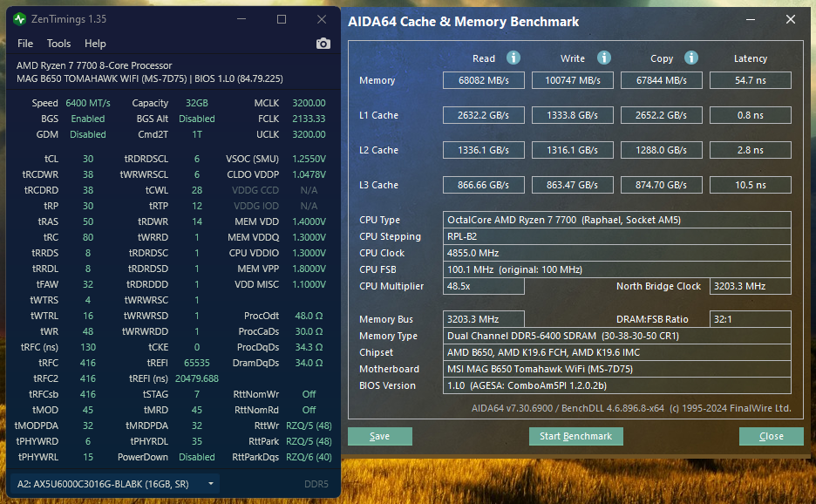
Task: Click the MCLK value 3200.00
Action: pos(309,103)
